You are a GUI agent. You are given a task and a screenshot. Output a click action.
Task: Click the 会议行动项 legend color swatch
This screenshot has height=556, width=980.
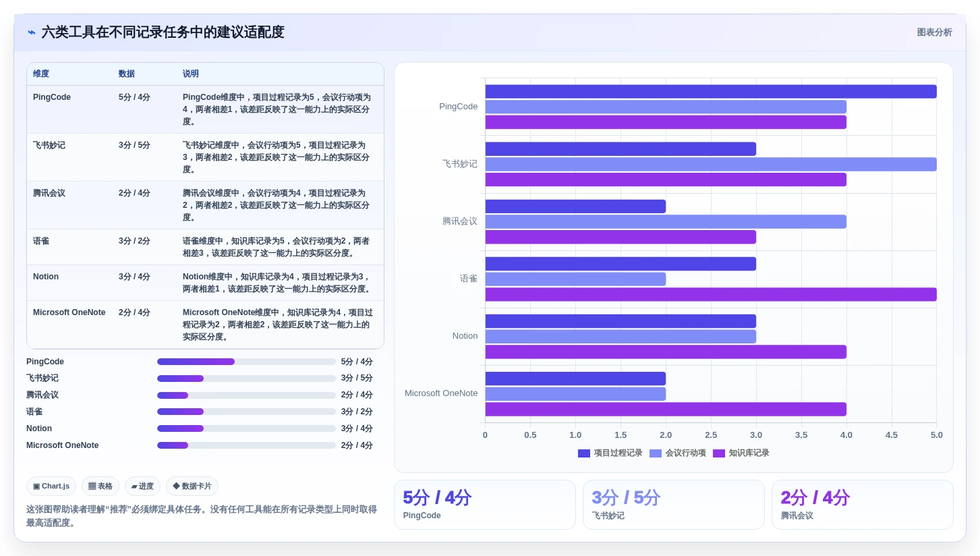point(656,453)
